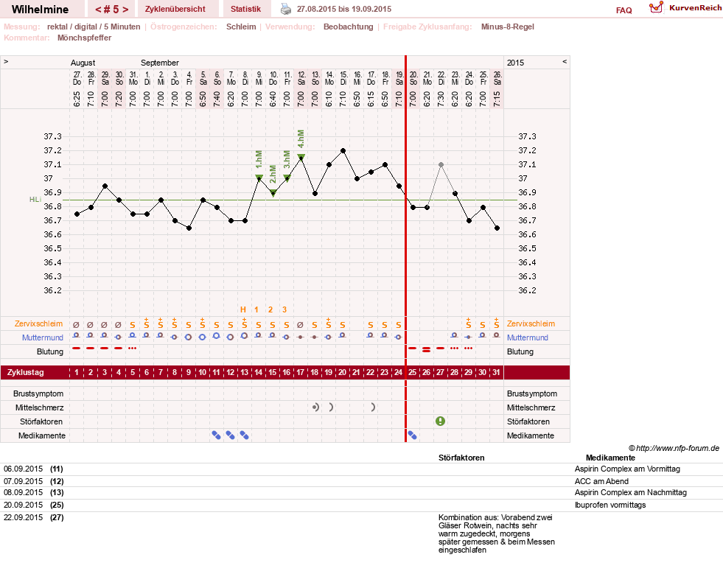The image size is (723, 588).
Task: Click the temperature peak point on cycle day 20
Action: [x=343, y=150]
